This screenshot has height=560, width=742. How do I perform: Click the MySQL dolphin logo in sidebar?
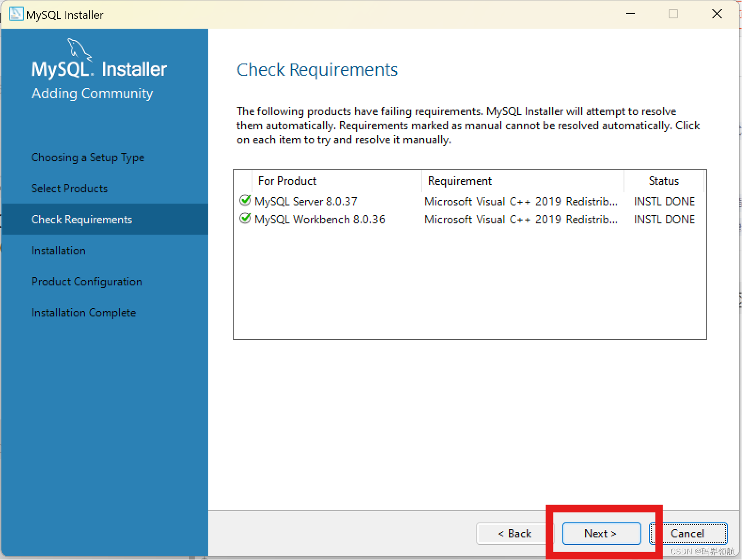(80, 50)
